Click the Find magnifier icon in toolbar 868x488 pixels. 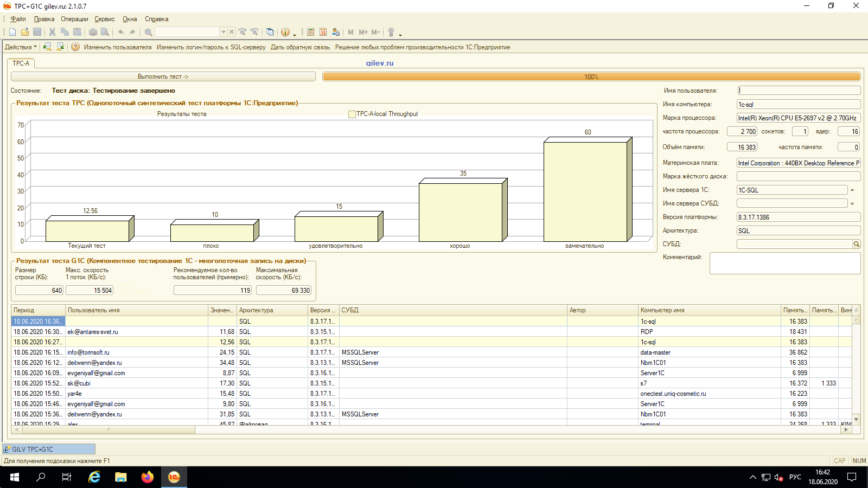[x=148, y=32]
